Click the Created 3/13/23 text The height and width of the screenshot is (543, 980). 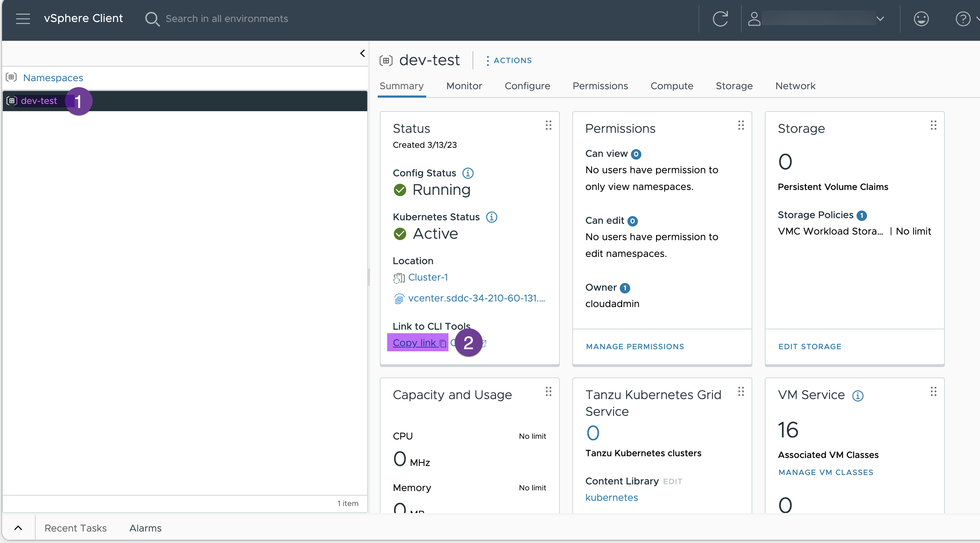pyautogui.click(x=424, y=145)
